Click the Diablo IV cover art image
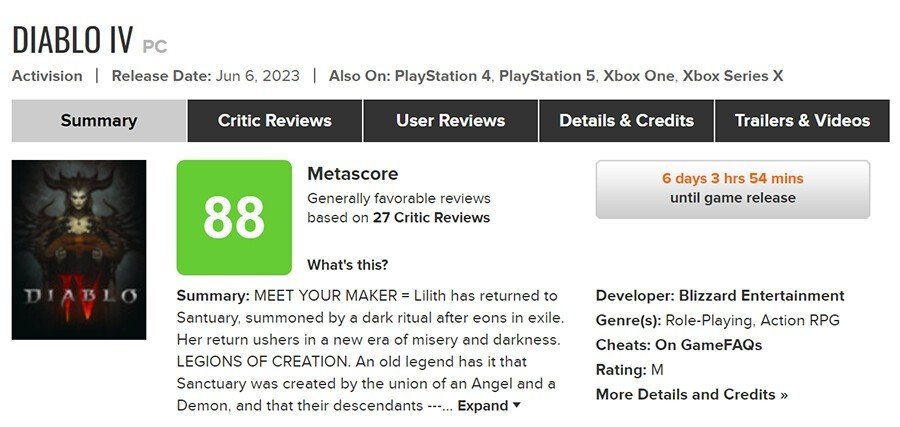Image resolution: width=900 pixels, height=427 pixels. (79, 250)
